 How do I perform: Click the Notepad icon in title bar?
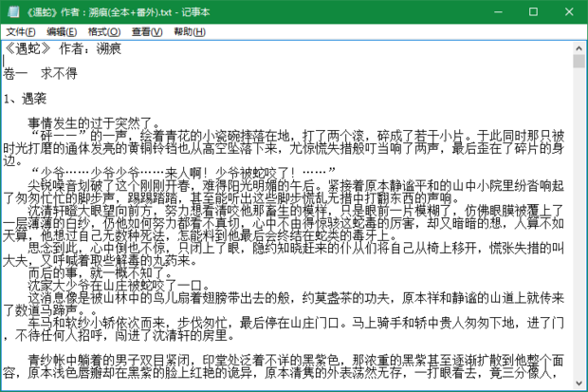tap(9, 10)
